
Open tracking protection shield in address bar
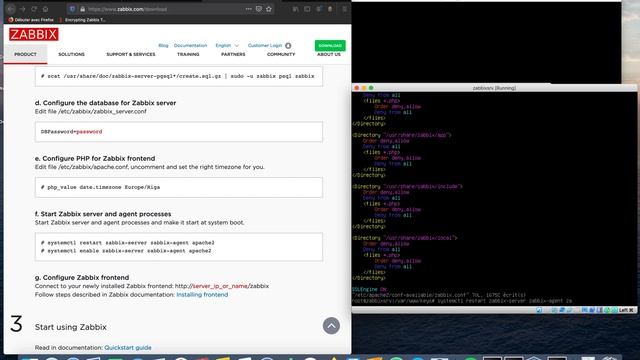(72, 9)
